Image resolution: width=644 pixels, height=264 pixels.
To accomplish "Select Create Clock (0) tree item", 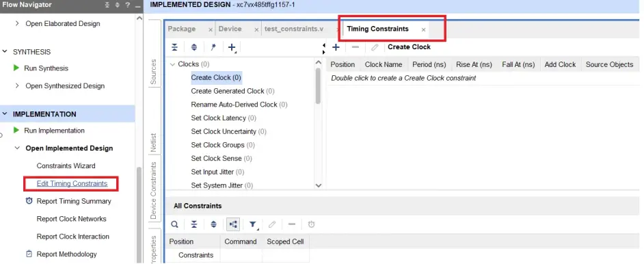I will pos(216,77).
